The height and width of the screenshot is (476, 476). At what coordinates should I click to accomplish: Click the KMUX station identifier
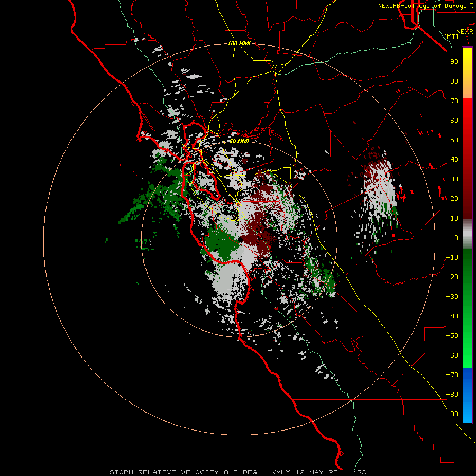coord(281,472)
